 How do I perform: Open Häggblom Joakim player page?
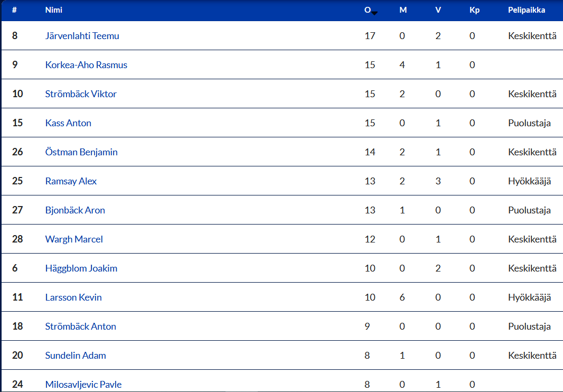[81, 269]
